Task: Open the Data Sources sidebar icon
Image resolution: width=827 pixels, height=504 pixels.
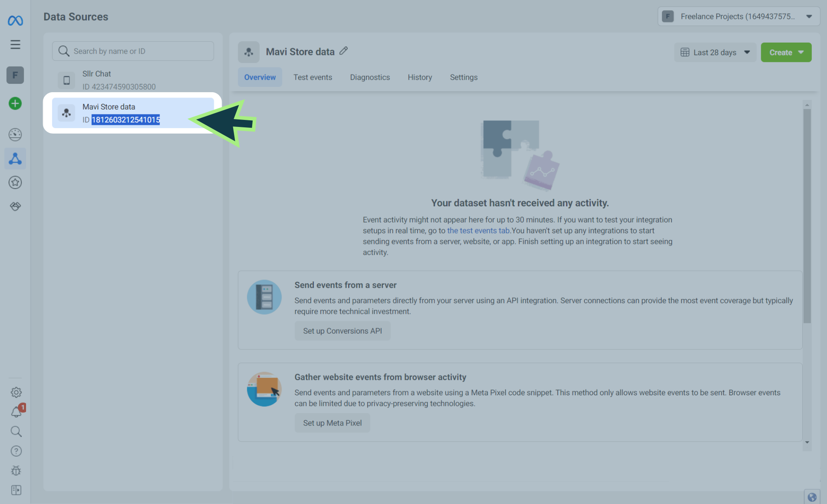Action: 15,159
